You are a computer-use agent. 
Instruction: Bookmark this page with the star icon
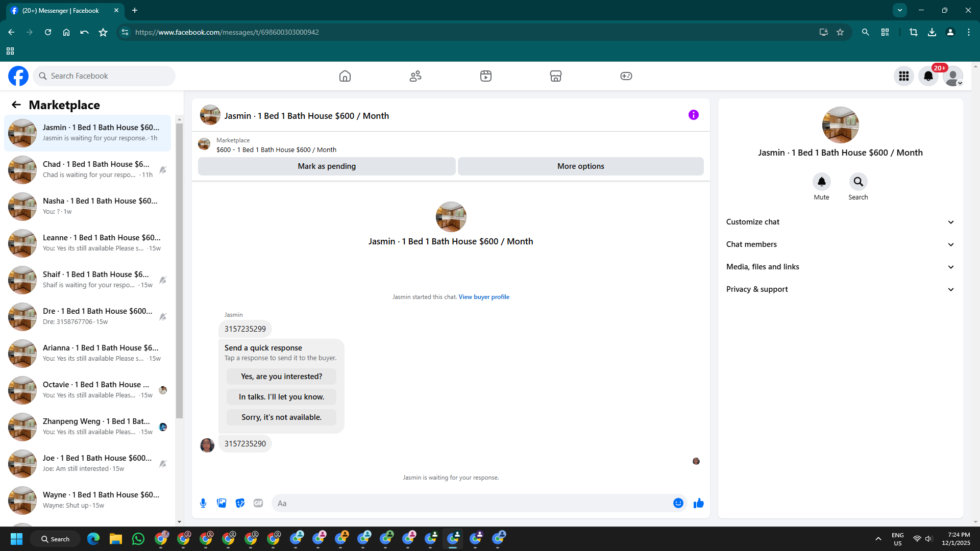click(x=840, y=32)
